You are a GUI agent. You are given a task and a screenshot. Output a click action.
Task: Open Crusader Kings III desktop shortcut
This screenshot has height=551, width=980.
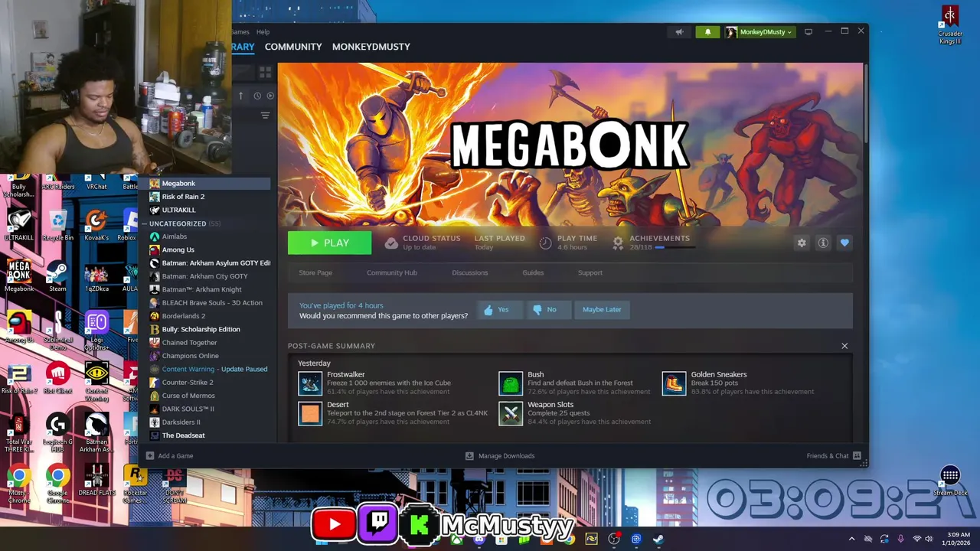coord(950,25)
